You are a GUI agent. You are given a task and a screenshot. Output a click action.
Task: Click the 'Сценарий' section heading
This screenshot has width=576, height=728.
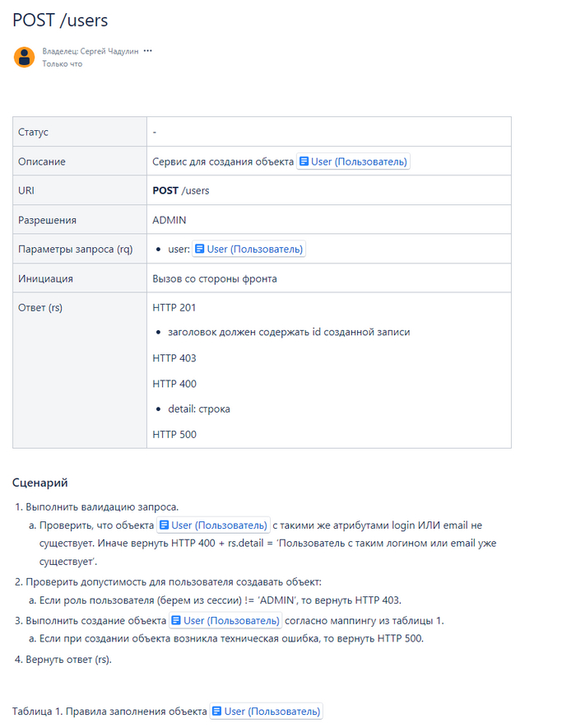click(40, 483)
